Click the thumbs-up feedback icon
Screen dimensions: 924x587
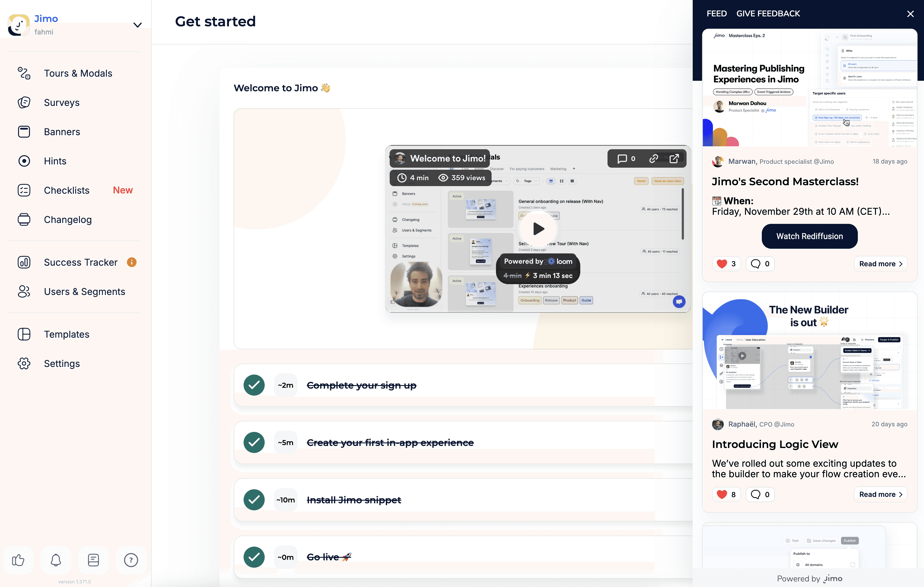[x=18, y=560]
